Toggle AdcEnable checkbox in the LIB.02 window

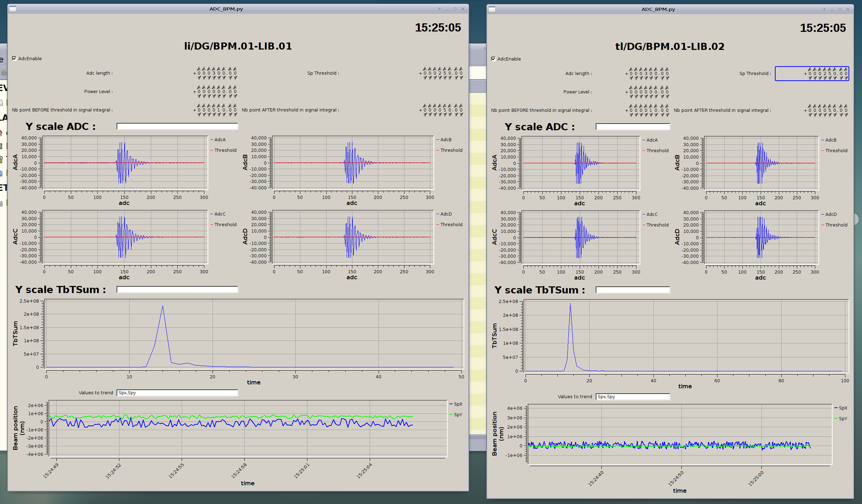(493, 59)
